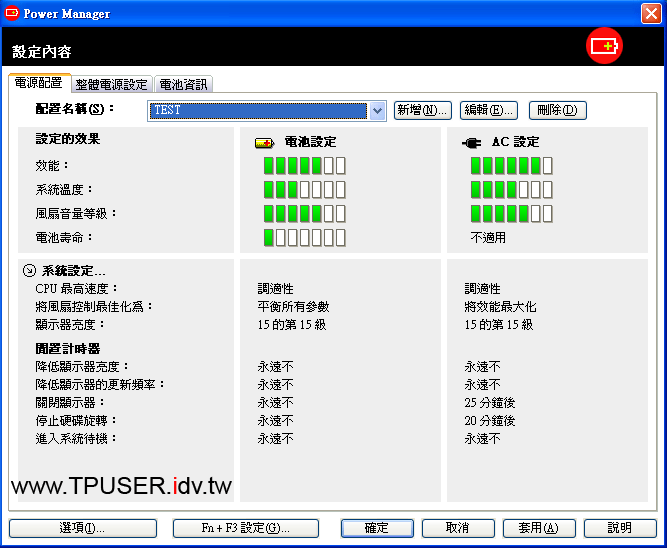Click the AC plug icon beside AC 設定
Image resolution: width=667 pixels, height=548 pixels.
click(x=471, y=143)
